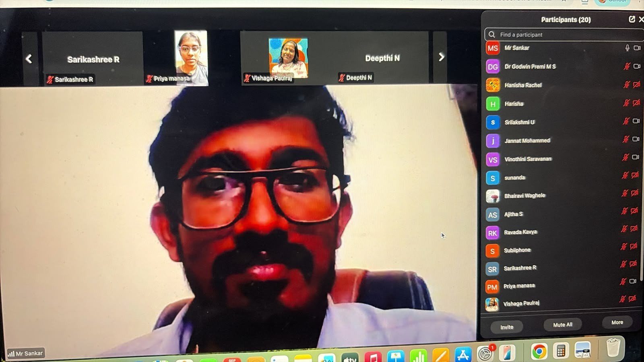Click the Mute All button
This screenshot has width=644, height=362.
point(562,325)
